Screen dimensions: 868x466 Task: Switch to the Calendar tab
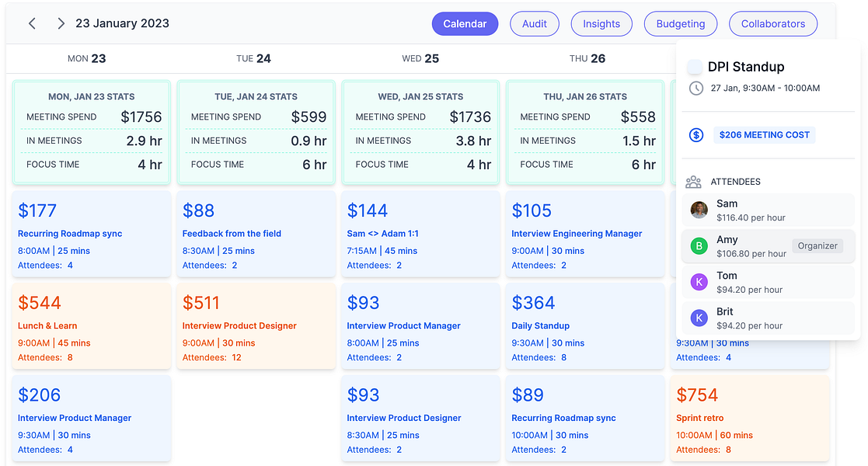(x=465, y=23)
